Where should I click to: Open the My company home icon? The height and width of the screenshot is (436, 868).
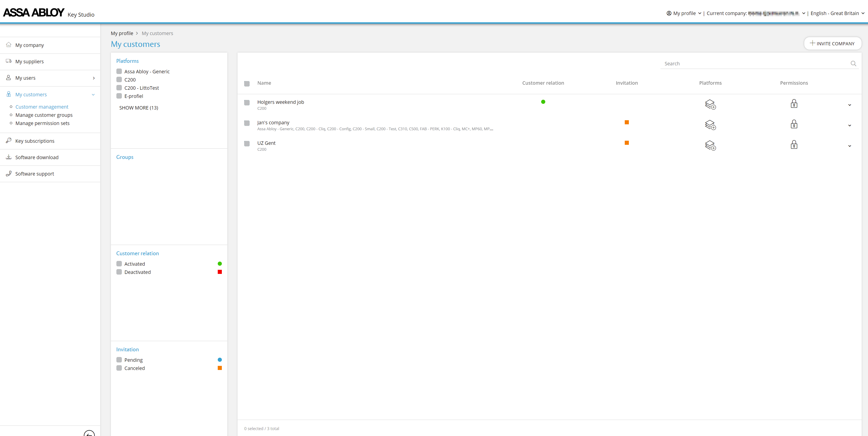[x=8, y=45]
